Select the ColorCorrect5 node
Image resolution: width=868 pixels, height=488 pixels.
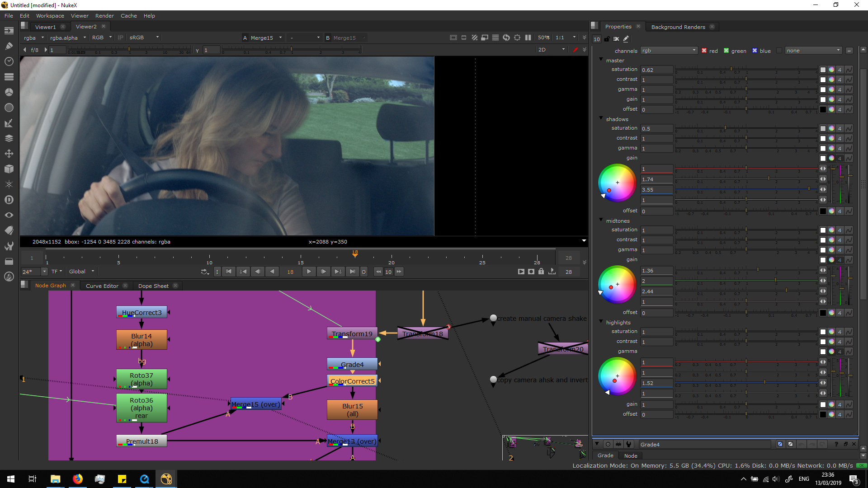click(x=352, y=381)
